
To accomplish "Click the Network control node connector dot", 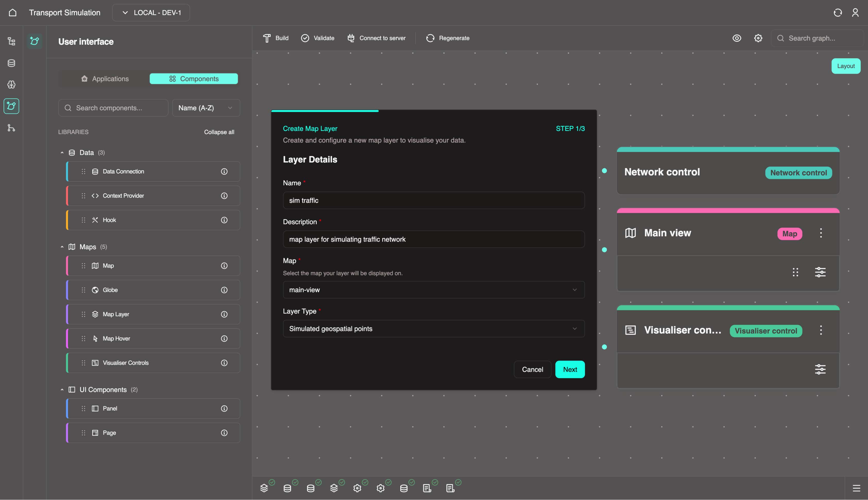I will 604,171.
